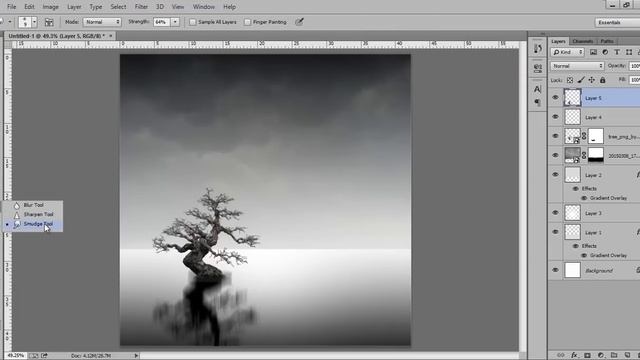This screenshot has height=360, width=640.
Task: Toggle the Brush panel icon in options bar
Action: click(x=49, y=22)
